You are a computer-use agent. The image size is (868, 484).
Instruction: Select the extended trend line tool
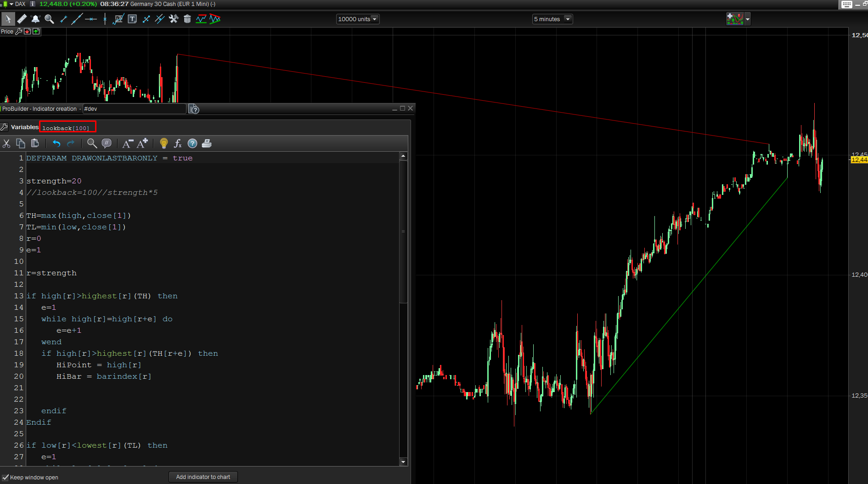77,19
